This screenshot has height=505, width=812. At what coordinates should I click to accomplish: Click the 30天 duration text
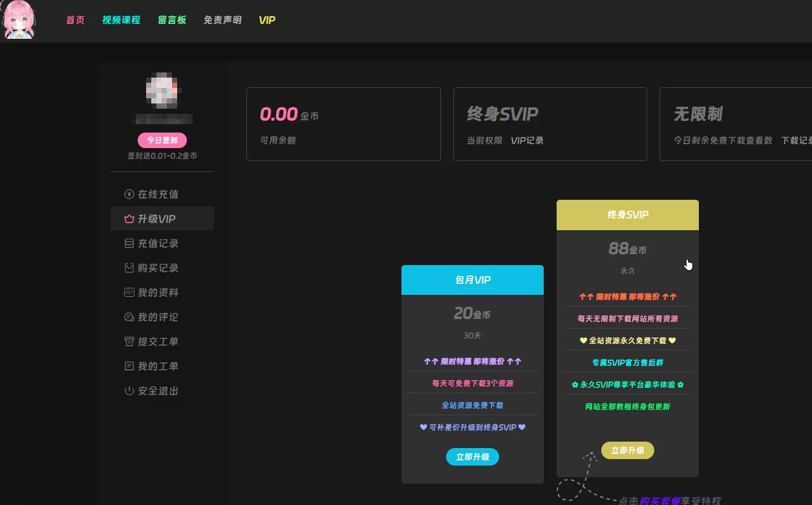point(473,336)
